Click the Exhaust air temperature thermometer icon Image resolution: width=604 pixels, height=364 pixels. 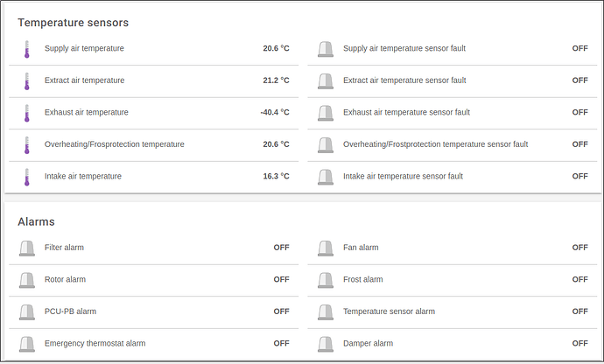[x=26, y=113]
